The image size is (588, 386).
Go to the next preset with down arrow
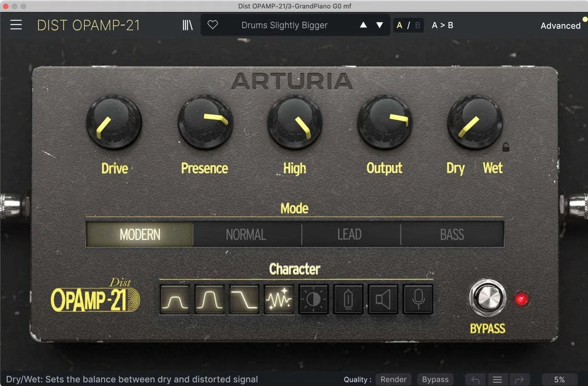[x=379, y=25]
